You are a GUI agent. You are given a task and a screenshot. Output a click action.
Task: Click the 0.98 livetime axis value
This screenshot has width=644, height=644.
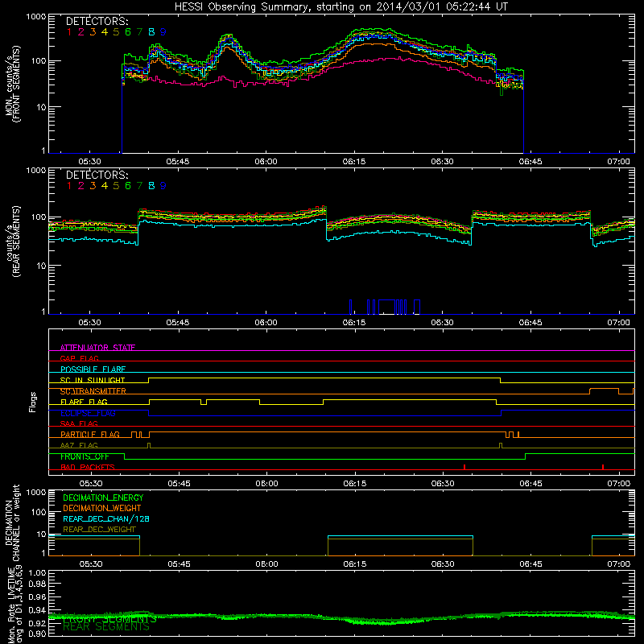click(37, 584)
